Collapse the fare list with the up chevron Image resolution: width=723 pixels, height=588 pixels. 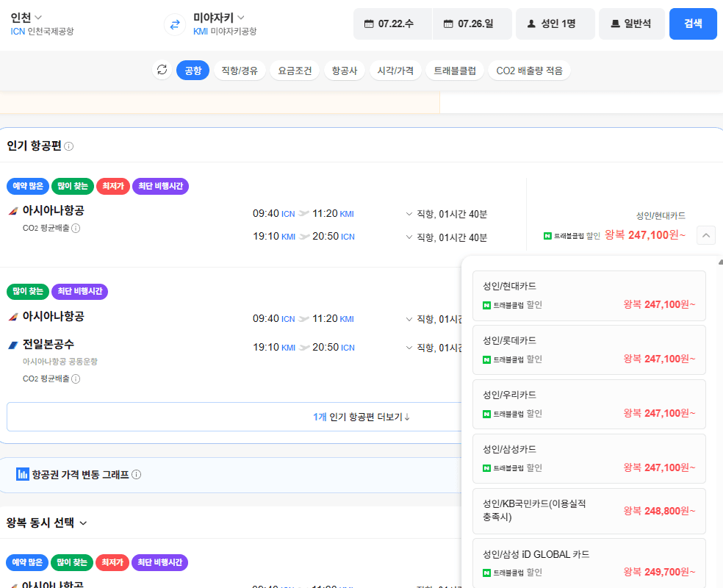tap(706, 235)
